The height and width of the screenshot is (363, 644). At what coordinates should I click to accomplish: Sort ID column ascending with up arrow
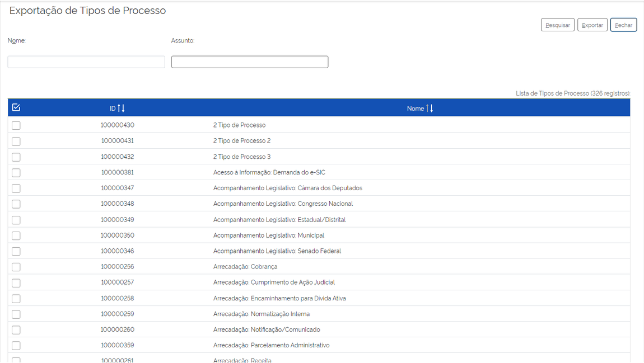(x=119, y=108)
